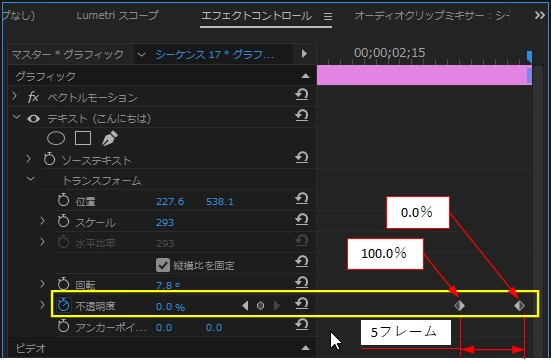551x363 pixels.
Task: Toggle animation stopwatch for 不透明度
Action: tap(63, 305)
